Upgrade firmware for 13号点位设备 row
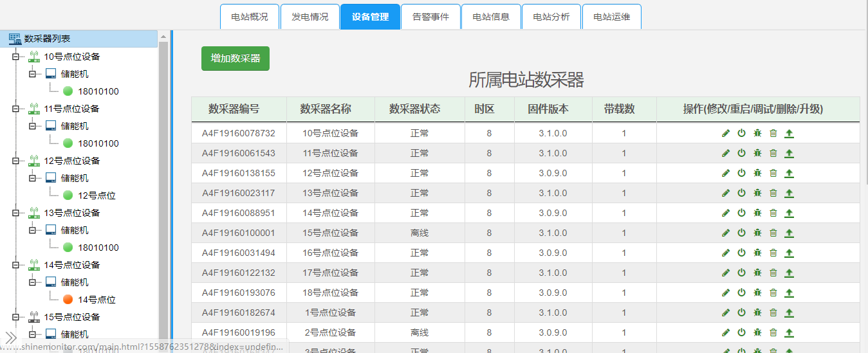 point(790,194)
